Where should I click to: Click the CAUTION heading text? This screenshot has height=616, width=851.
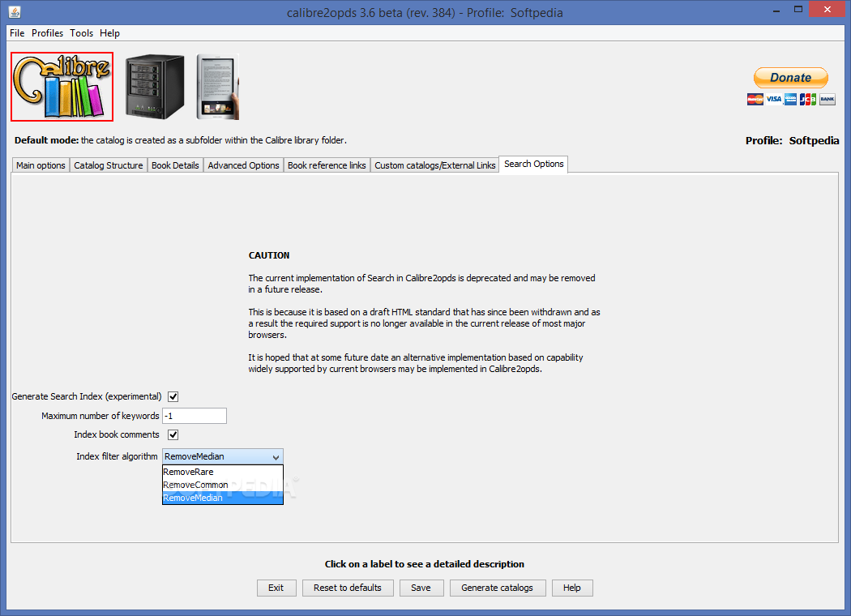tap(269, 255)
